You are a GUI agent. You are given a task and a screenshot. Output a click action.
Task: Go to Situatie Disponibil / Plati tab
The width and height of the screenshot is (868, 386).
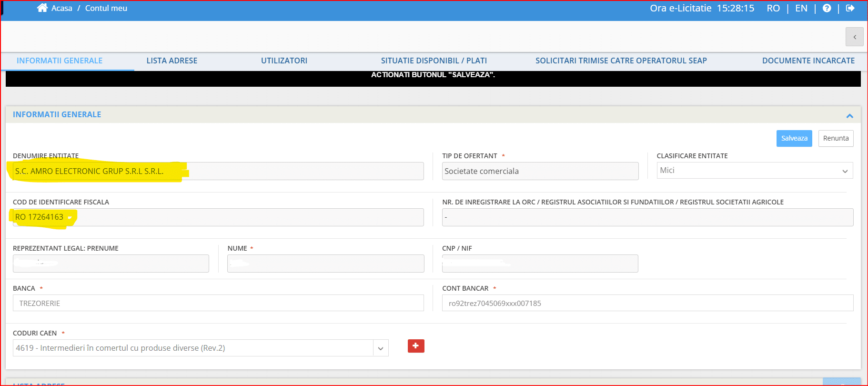point(434,61)
